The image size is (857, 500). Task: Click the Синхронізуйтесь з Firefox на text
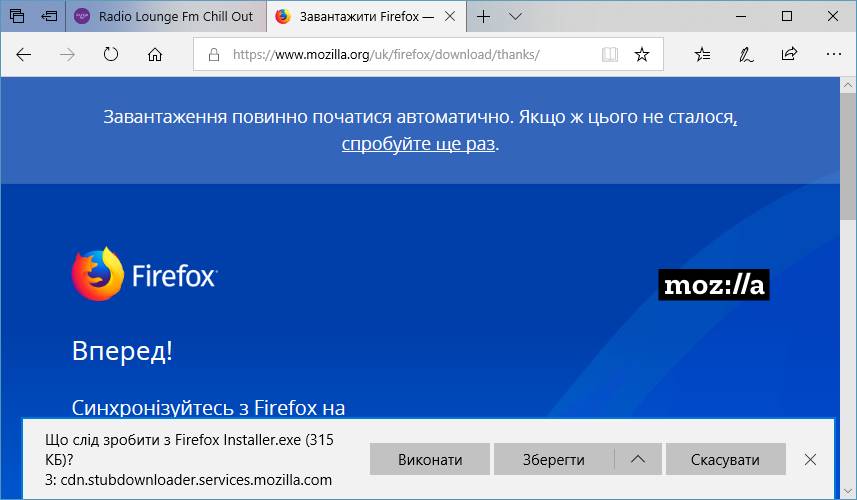pos(208,408)
